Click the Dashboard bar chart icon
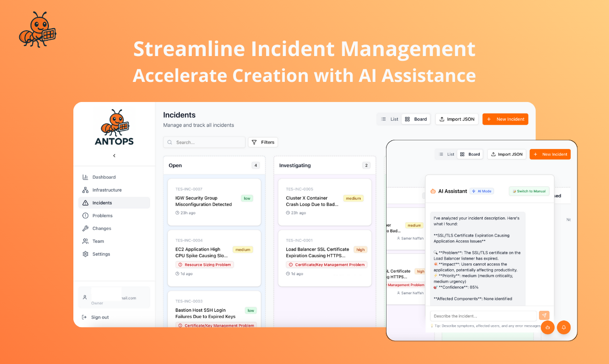This screenshot has width=609, height=364. coord(85,177)
